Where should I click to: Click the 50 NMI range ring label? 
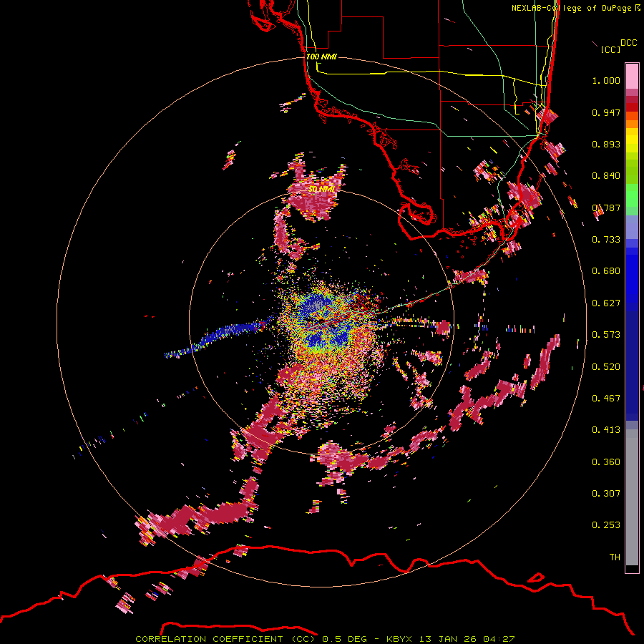(x=321, y=189)
